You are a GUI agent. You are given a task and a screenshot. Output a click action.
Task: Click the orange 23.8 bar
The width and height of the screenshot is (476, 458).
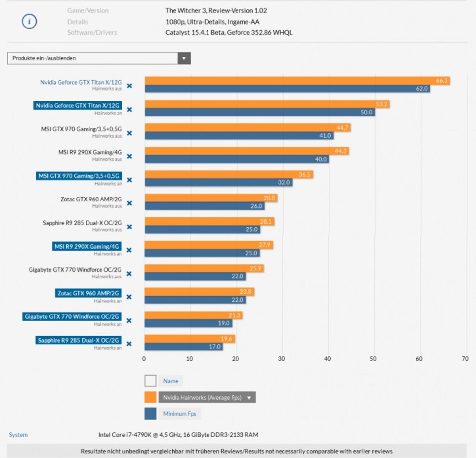199,292
